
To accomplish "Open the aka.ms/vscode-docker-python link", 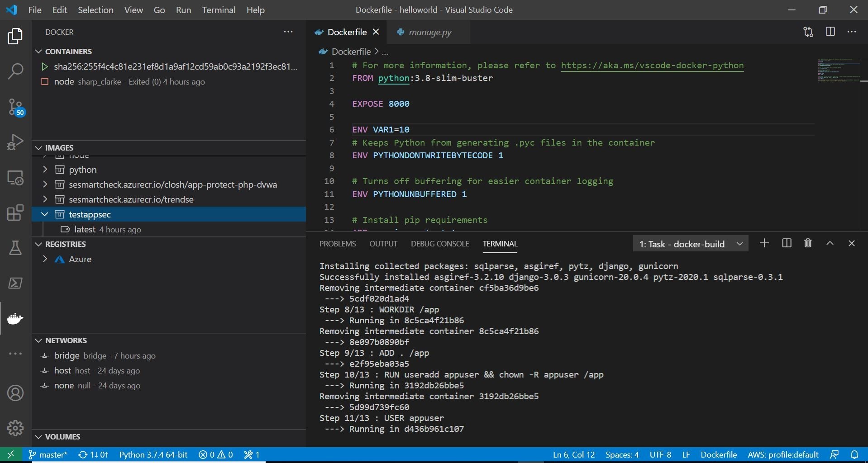I will tap(652, 66).
